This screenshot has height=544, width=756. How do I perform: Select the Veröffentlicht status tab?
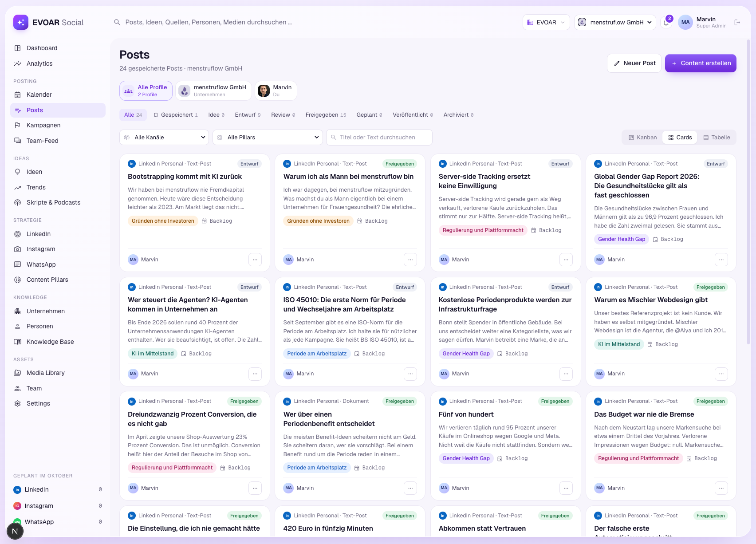(x=413, y=115)
